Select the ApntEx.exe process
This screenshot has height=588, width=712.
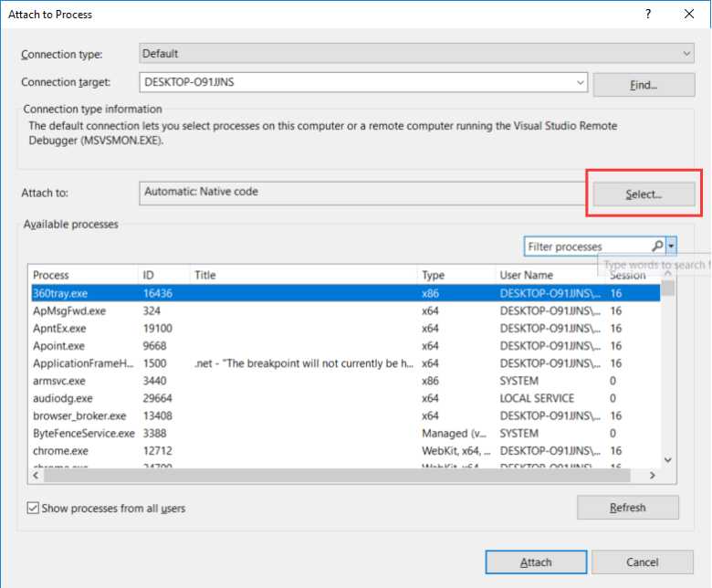59,329
